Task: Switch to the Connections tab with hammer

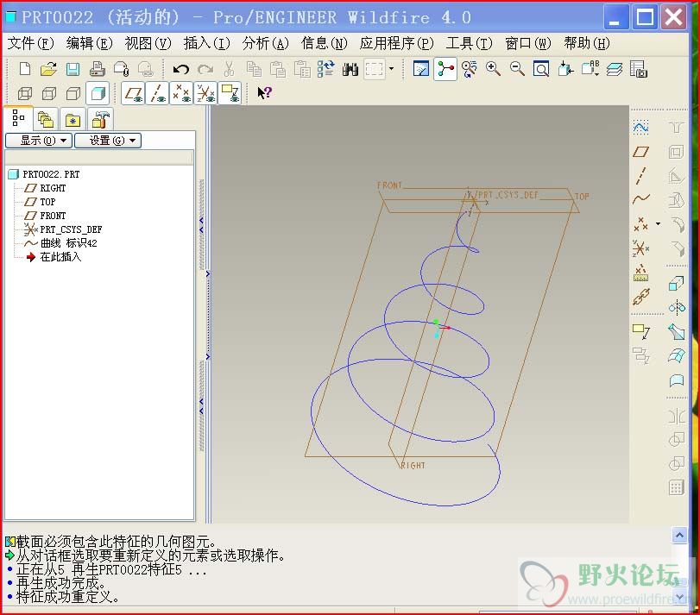Action: coord(100,120)
